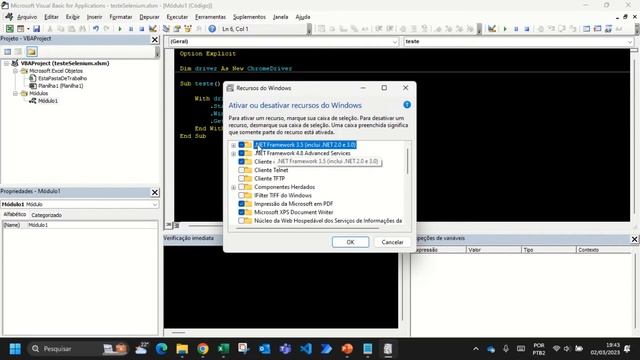Toggle the Microsoft XPS Document Writer checkbox
The height and width of the screenshot is (360, 640).
[x=242, y=212]
